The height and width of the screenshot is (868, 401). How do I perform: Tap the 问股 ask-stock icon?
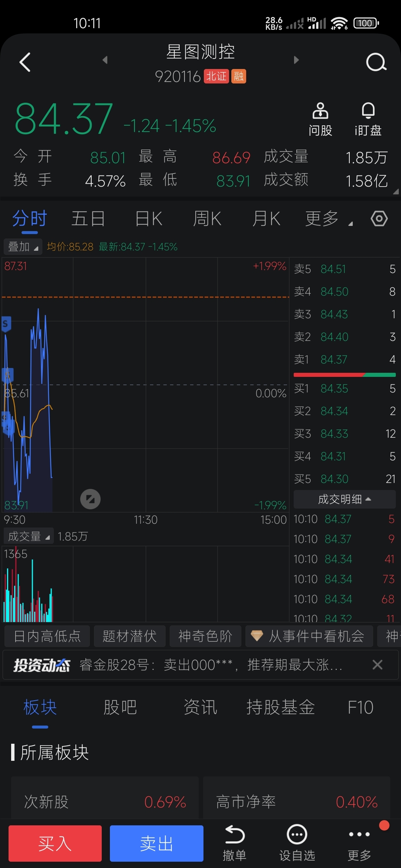point(320,119)
